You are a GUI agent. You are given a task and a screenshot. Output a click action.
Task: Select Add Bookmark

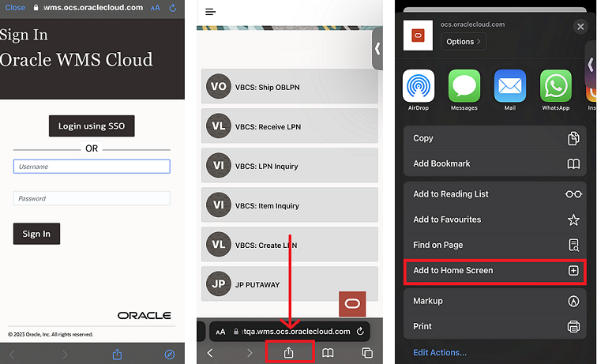pyautogui.click(x=495, y=163)
